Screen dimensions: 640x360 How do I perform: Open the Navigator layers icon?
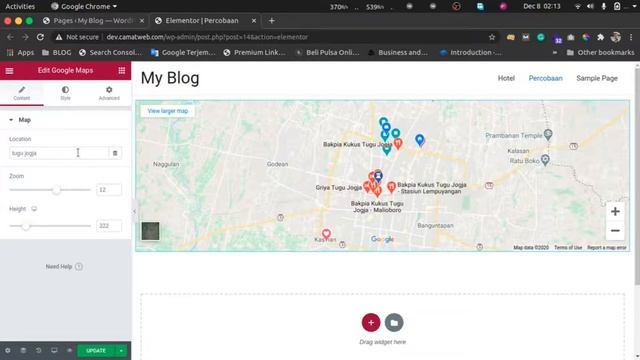point(23,351)
